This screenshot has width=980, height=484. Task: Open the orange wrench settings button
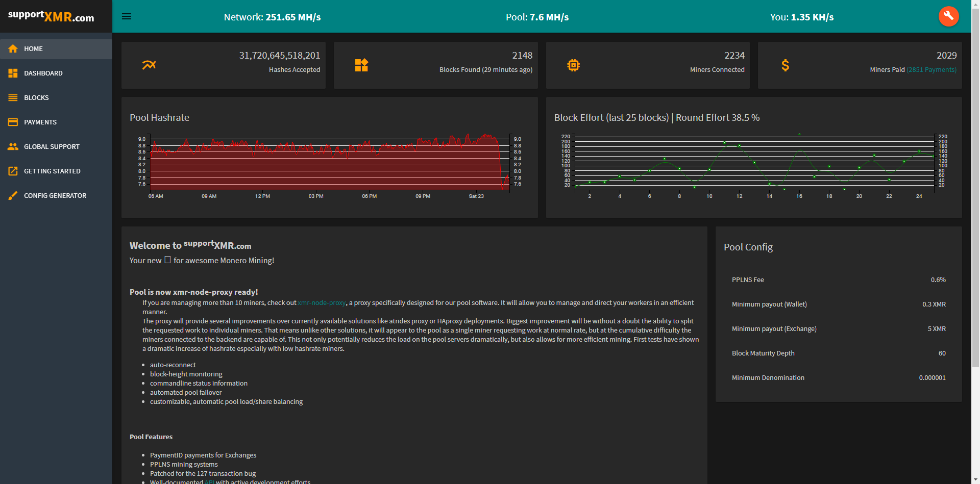[948, 16]
